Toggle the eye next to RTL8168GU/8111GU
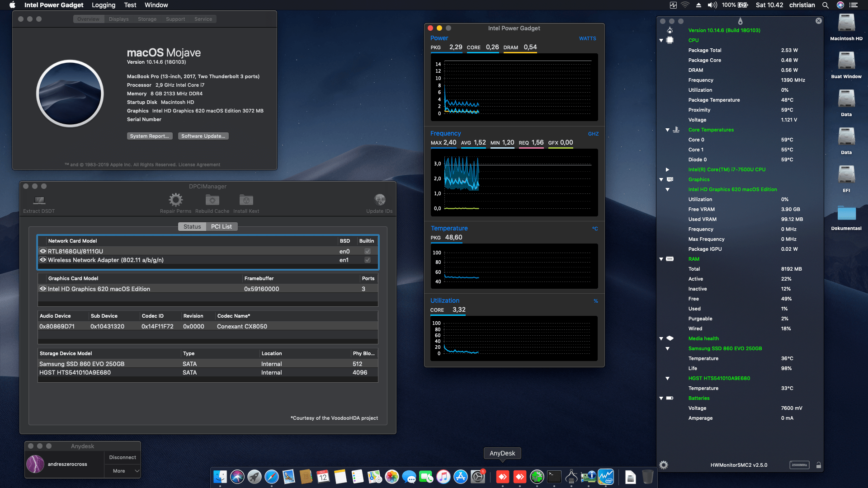868x488 pixels. click(x=43, y=251)
